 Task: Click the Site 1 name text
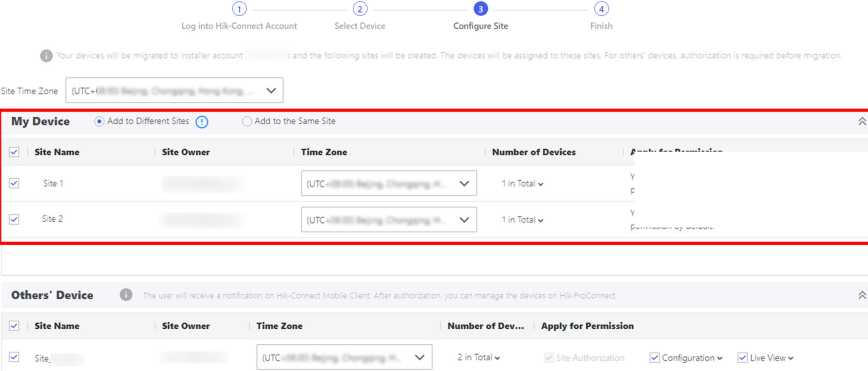[53, 183]
